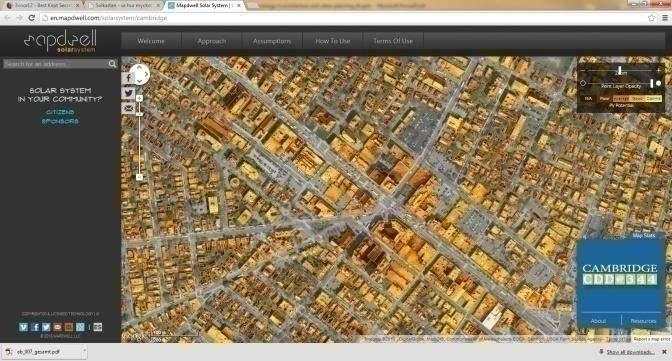The image size is (672, 361).
Task: Click the Citizens link
Action: [x=60, y=112]
